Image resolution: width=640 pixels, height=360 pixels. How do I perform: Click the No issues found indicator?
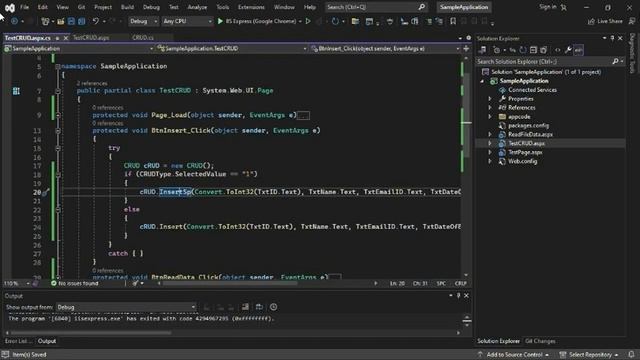click(x=75, y=283)
